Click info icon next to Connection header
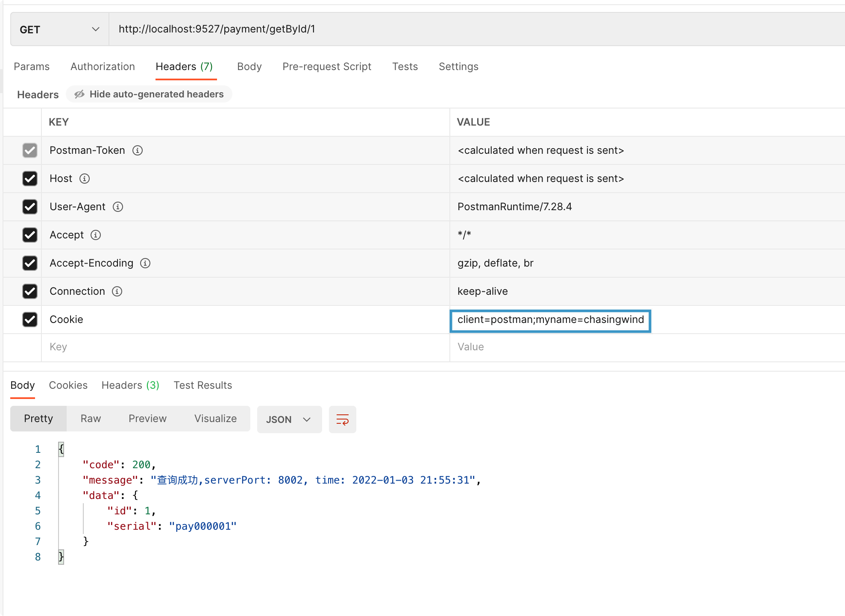Image resolution: width=845 pixels, height=616 pixels. 117,291
